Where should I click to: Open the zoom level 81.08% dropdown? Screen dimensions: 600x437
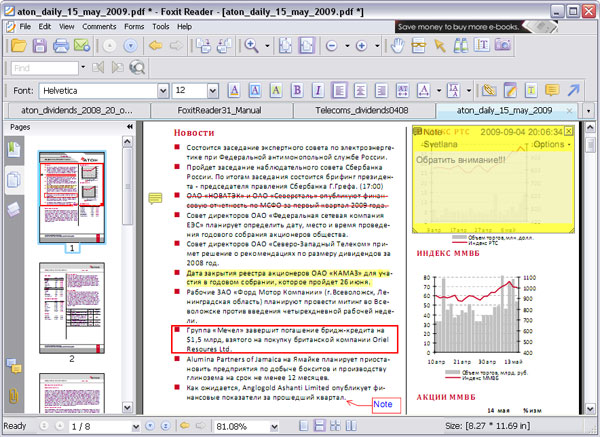tap(274, 427)
